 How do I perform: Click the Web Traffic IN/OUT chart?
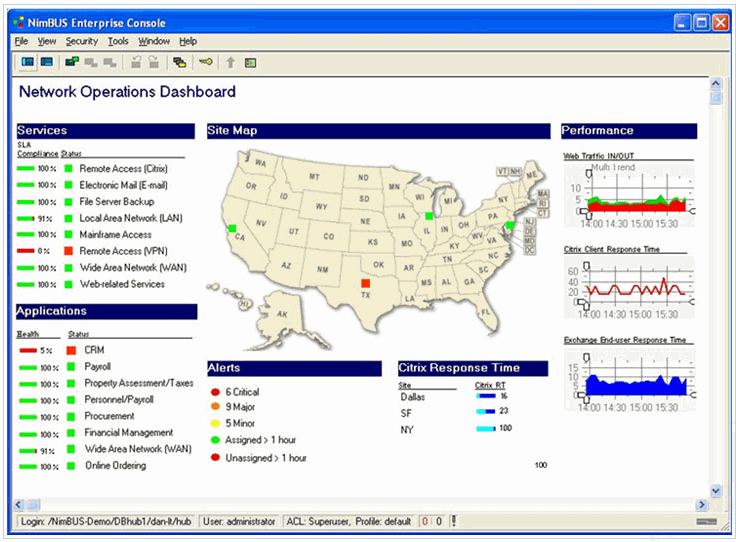629,195
